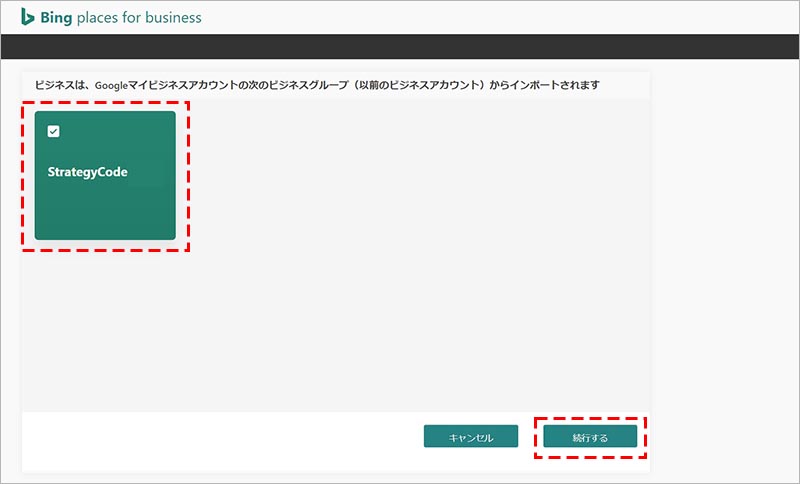Click the empty white header area
The image size is (800, 484).
tap(500, 17)
